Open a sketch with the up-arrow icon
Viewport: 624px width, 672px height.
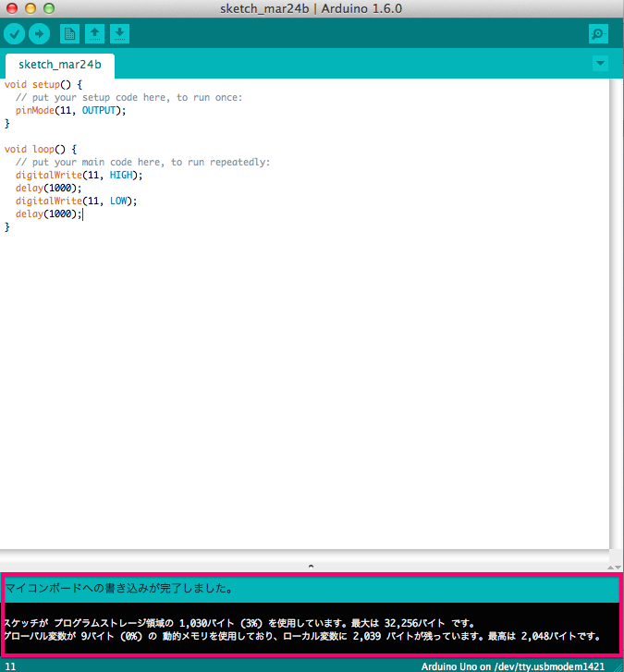[94, 34]
